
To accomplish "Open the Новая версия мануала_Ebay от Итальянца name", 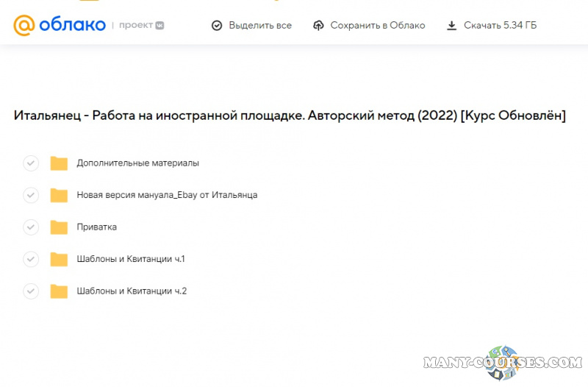I will point(167,195).
